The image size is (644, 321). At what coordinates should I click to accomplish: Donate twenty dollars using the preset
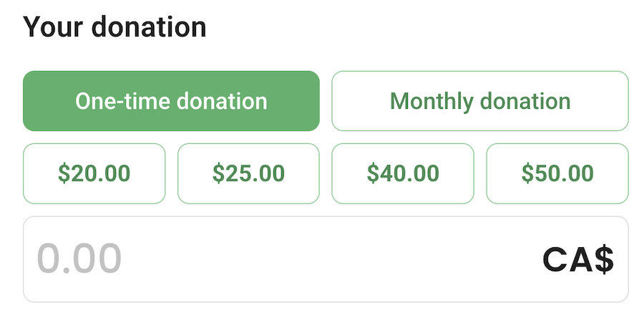pyautogui.click(x=94, y=173)
